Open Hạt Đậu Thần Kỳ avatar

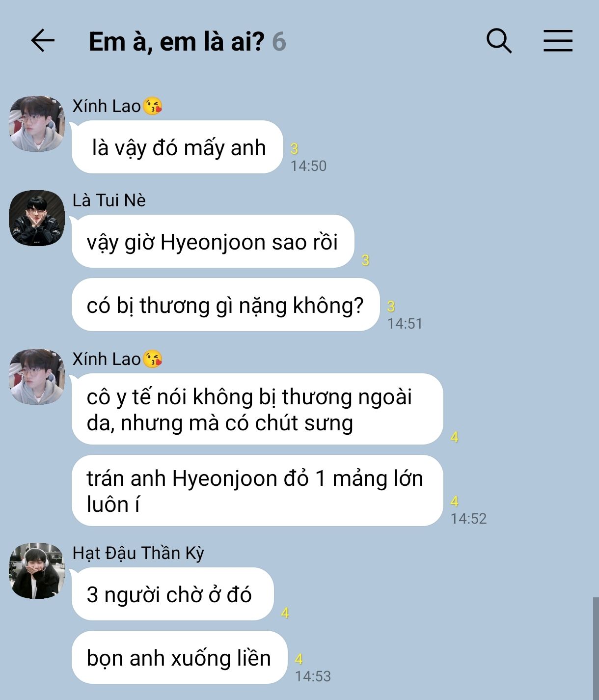pos(37,571)
